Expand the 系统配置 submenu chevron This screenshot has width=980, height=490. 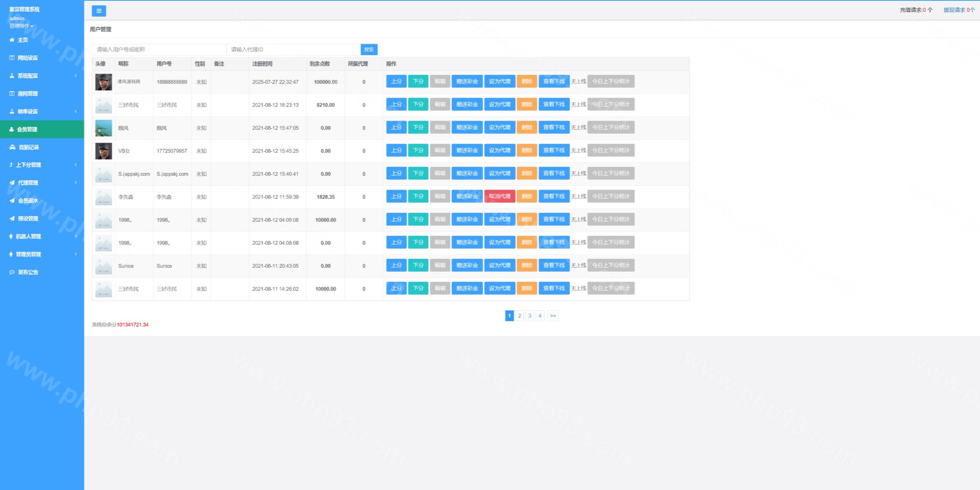(76, 75)
